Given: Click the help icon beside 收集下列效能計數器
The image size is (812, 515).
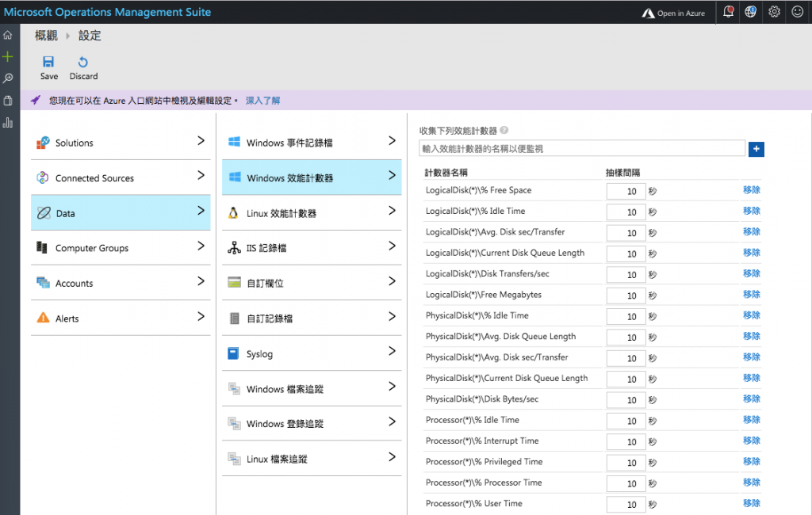Looking at the screenshot, I should click(504, 131).
